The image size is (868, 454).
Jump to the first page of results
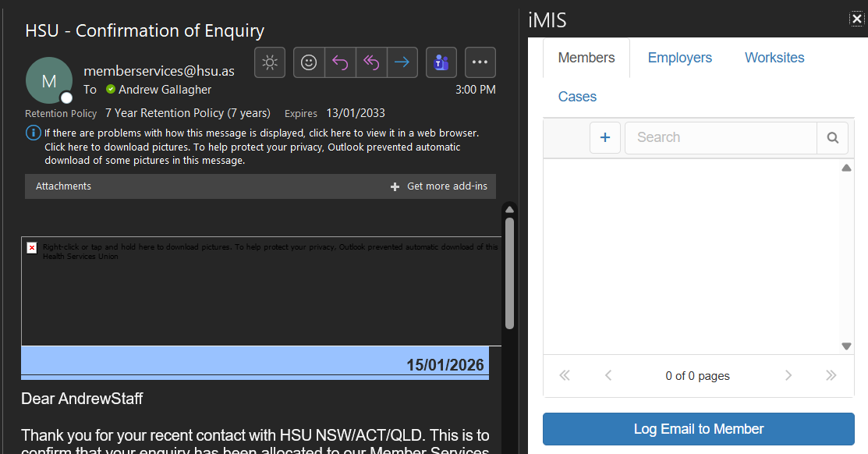pos(565,376)
